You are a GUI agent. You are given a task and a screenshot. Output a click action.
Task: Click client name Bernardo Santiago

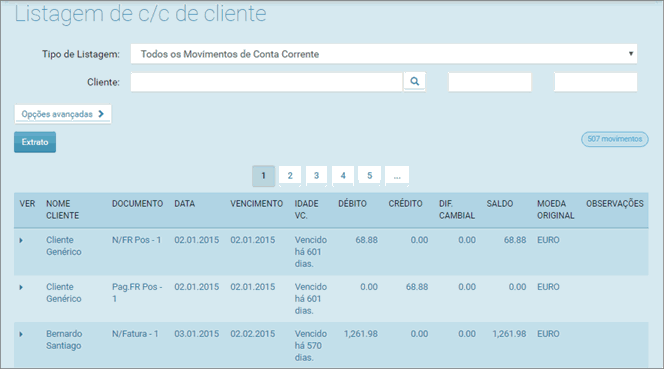[64, 340]
